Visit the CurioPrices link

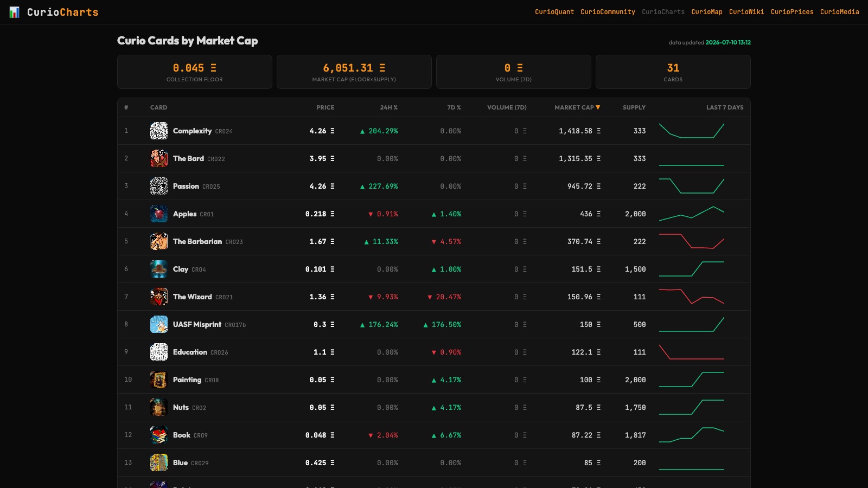(792, 12)
